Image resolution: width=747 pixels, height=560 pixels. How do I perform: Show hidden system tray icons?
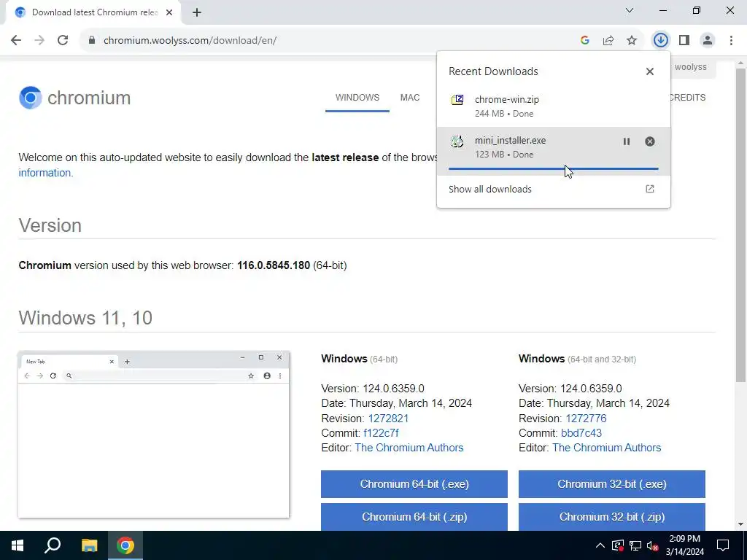point(600,545)
